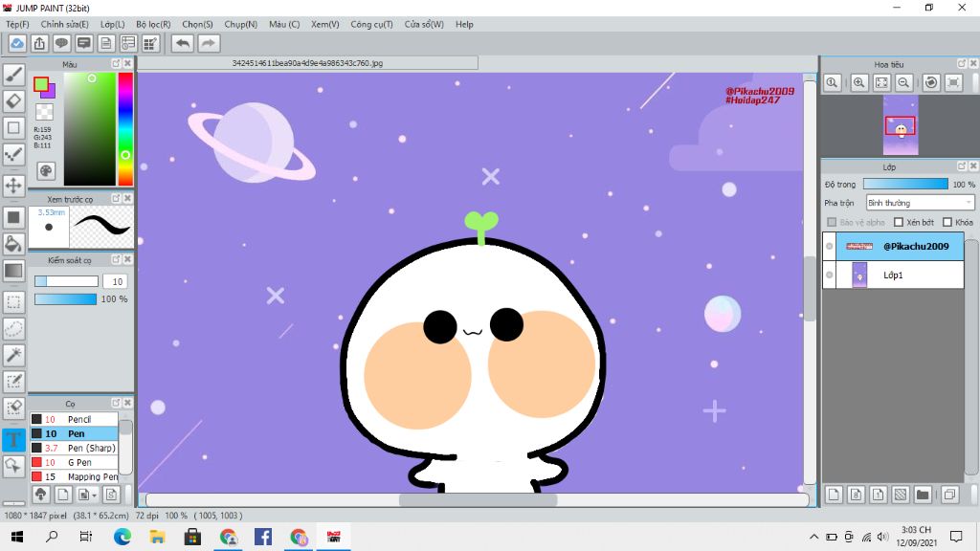The image size is (980, 551).
Task: Pop out the Kiểm soát cọ panel
Action: pos(116,259)
